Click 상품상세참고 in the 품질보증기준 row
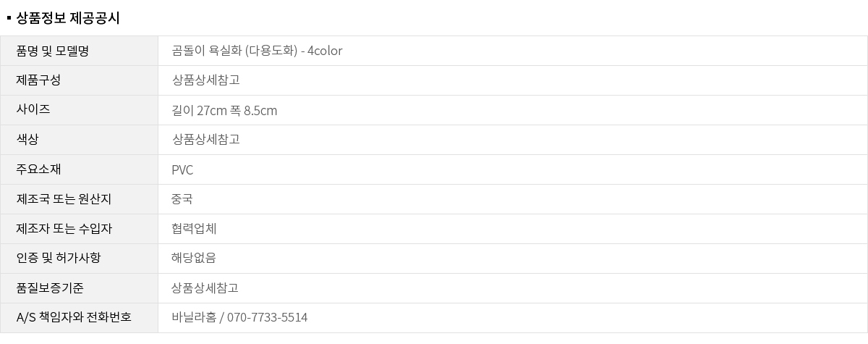868x344 pixels. (x=205, y=288)
